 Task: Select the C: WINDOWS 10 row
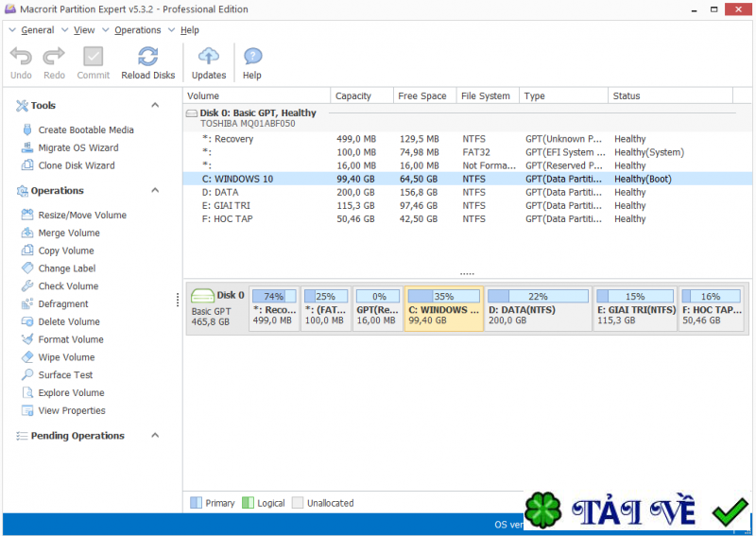pyautogui.click(x=467, y=179)
